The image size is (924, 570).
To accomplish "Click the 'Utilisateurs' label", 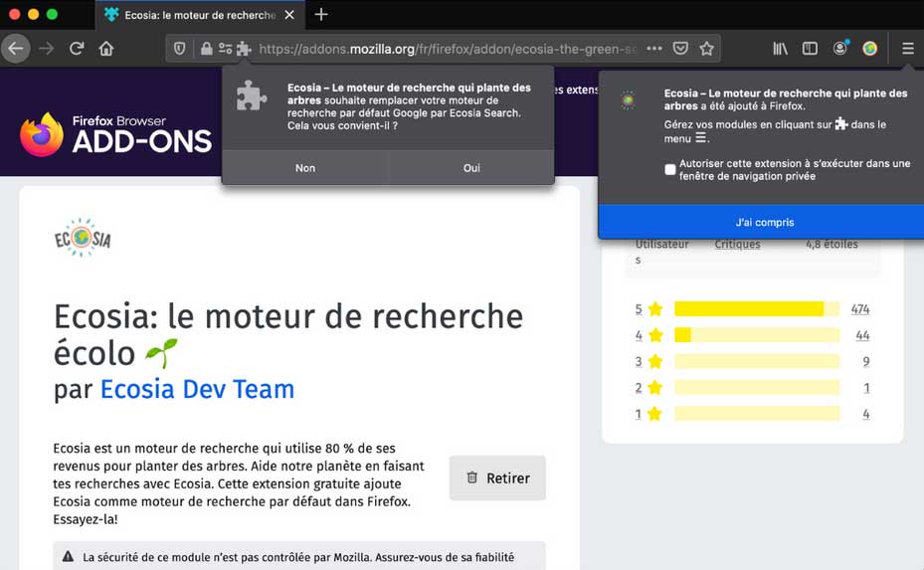I will (x=661, y=252).
